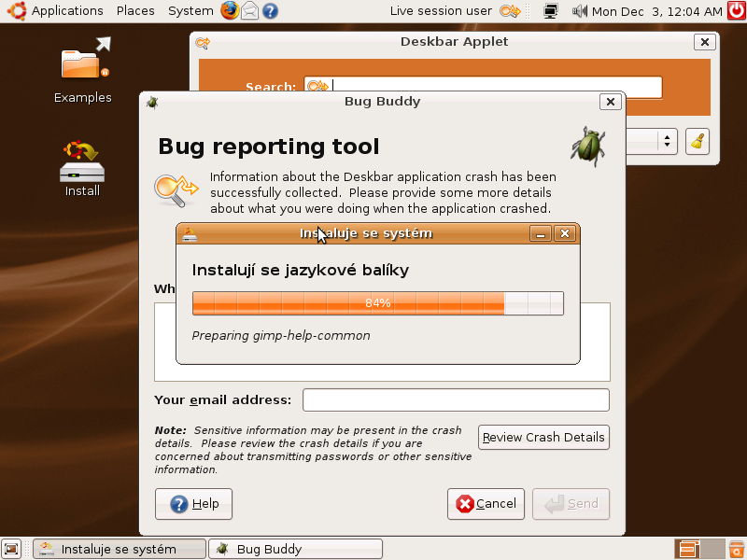Close the Instaluje se systém window

pyautogui.click(x=565, y=234)
